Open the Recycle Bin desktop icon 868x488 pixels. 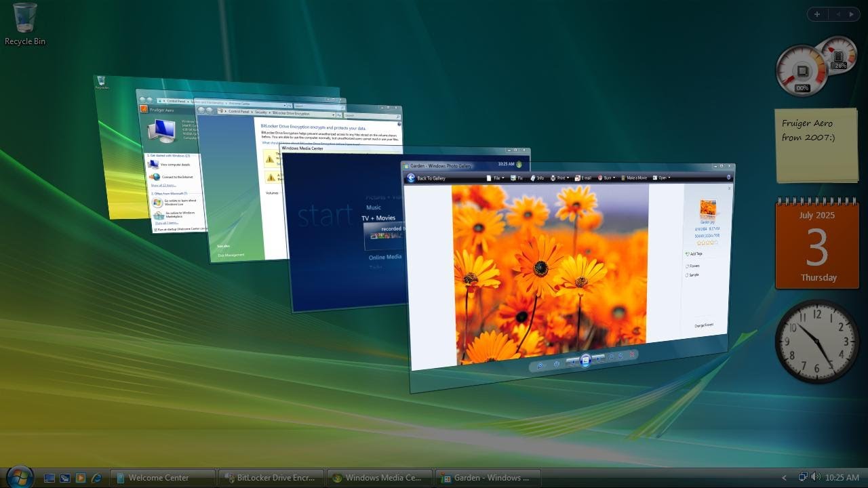[x=25, y=24]
